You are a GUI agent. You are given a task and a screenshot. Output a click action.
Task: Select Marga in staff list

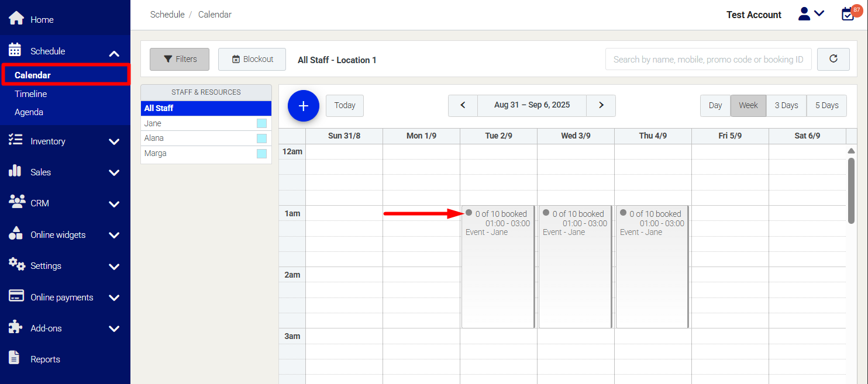click(x=206, y=153)
